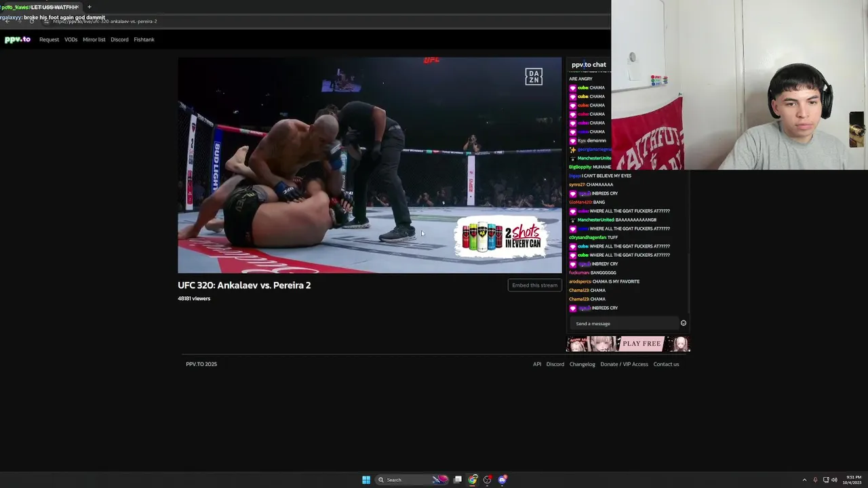The height and width of the screenshot is (488, 868).
Task: Open the clock showing 9:51 PM
Action: (852, 480)
